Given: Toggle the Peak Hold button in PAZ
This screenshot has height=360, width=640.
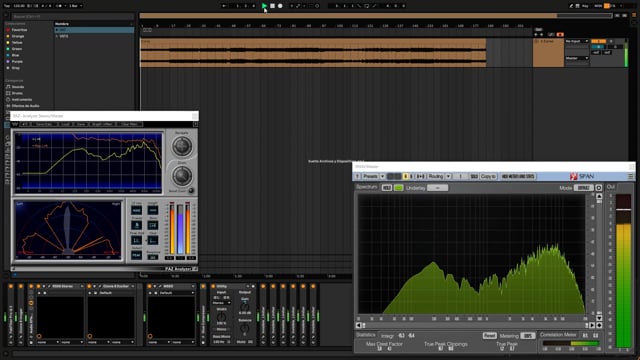Looking at the screenshot, I should pyautogui.click(x=136, y=240).
